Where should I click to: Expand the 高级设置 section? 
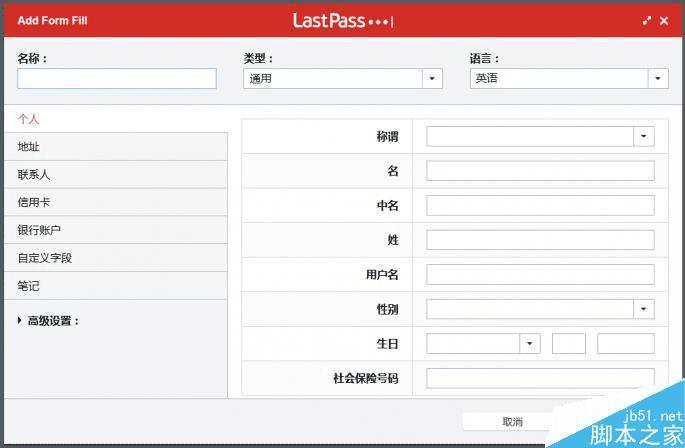point(48,321)
